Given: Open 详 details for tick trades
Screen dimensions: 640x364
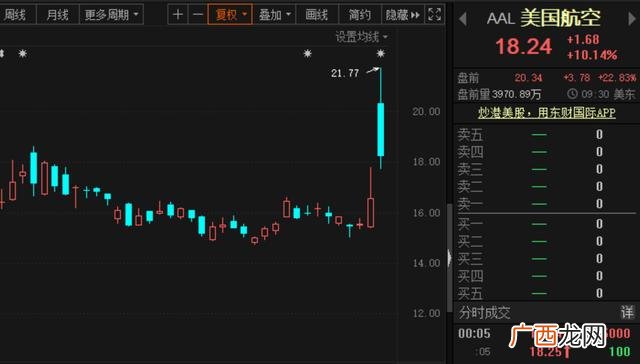Looking at the screenshot, I should (x=627, y=313).
